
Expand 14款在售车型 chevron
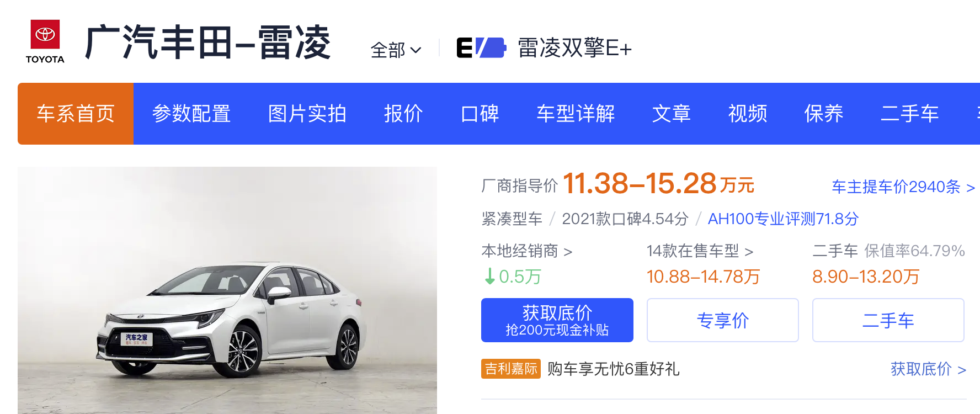click(749, 252)
